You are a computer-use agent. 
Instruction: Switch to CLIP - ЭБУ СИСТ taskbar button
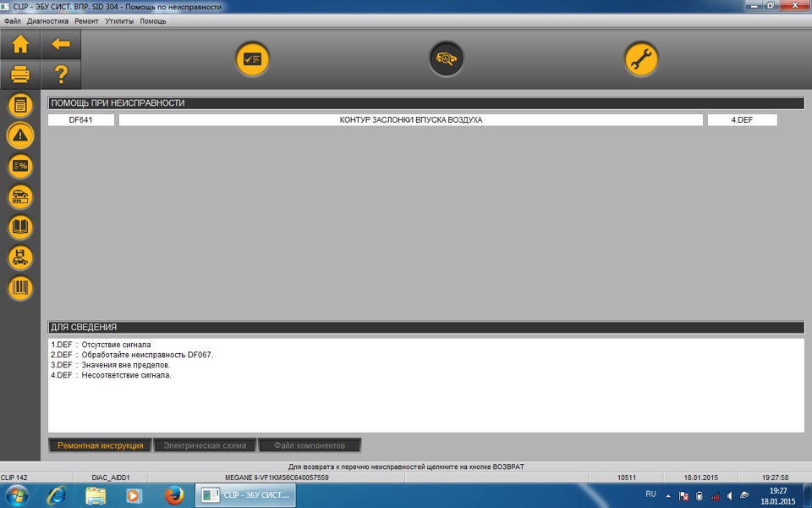point(245,495)
